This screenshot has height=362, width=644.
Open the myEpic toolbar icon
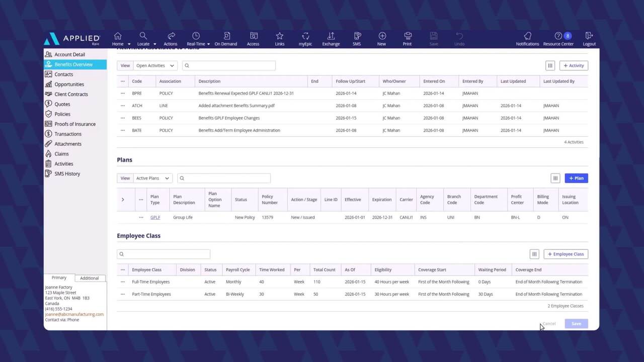(x=305, y=36)
